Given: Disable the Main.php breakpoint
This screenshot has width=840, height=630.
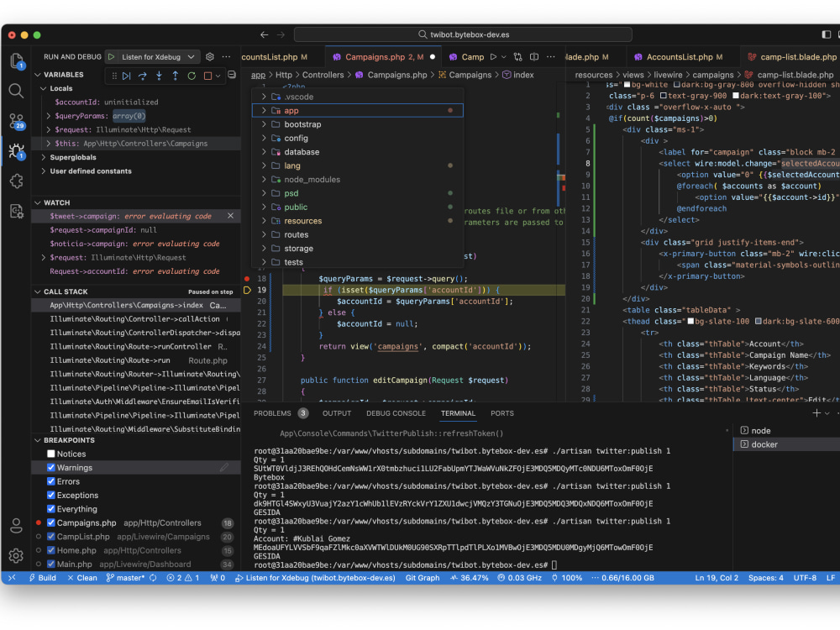Looking at the screenshot, I should (x=51, y=564).
